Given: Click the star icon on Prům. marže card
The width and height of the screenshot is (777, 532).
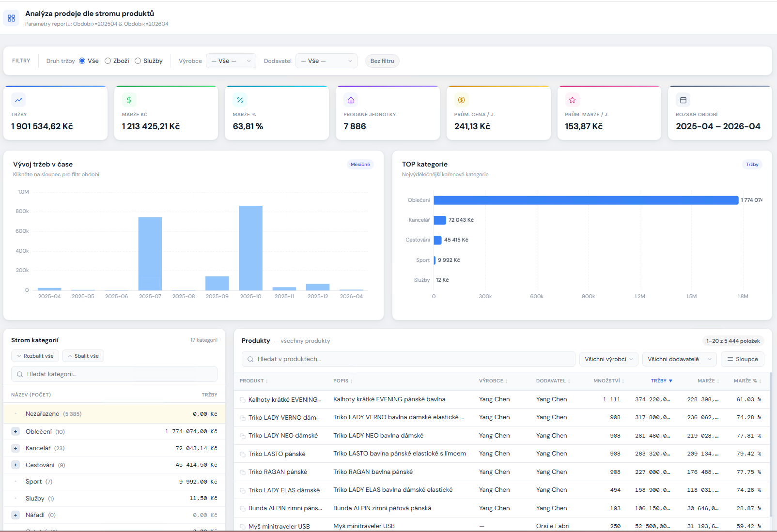Looking at the screenshot, I should [x=572, y=100].
